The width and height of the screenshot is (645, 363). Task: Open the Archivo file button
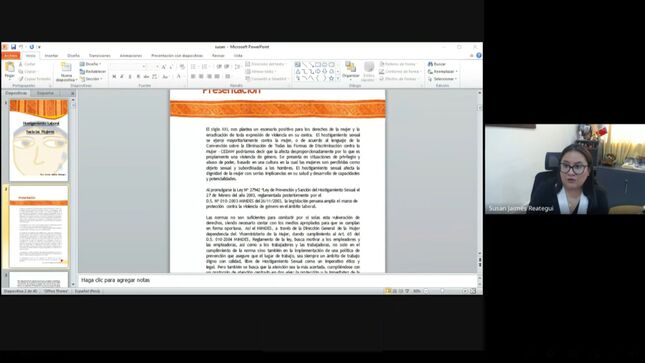(x=11, y=56)
